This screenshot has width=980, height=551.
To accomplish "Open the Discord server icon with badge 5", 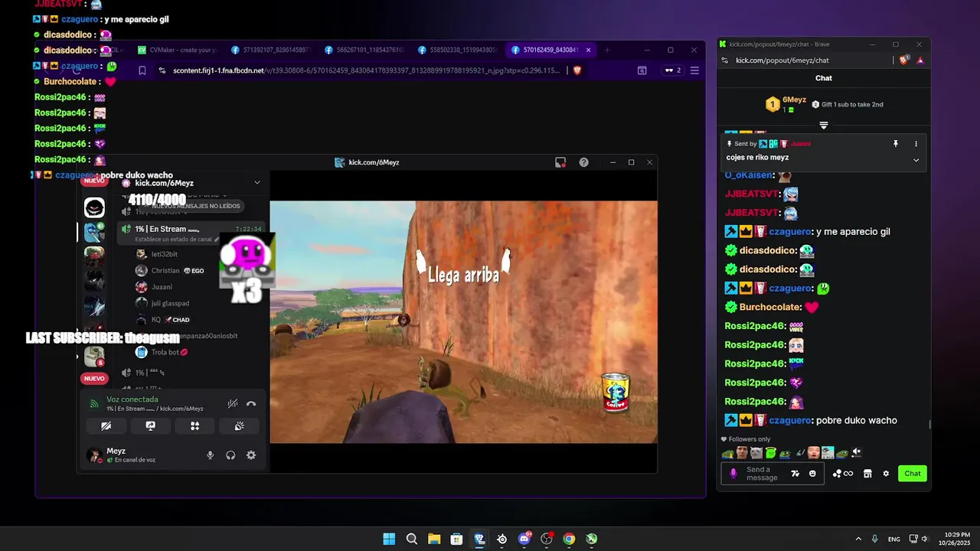I will (x=94, y=356).
